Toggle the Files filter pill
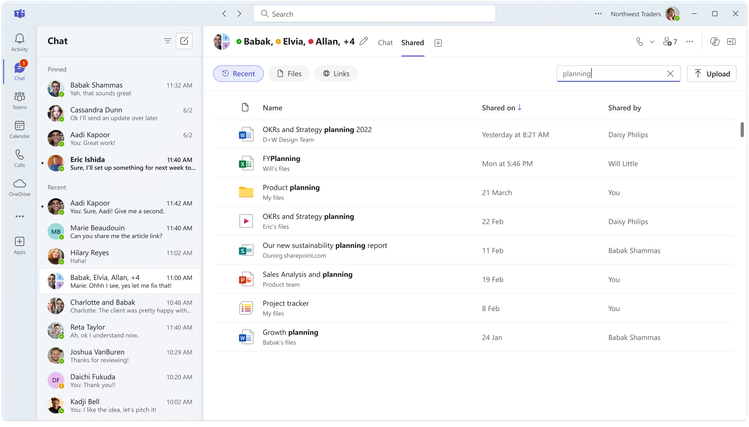 (289, 74)
